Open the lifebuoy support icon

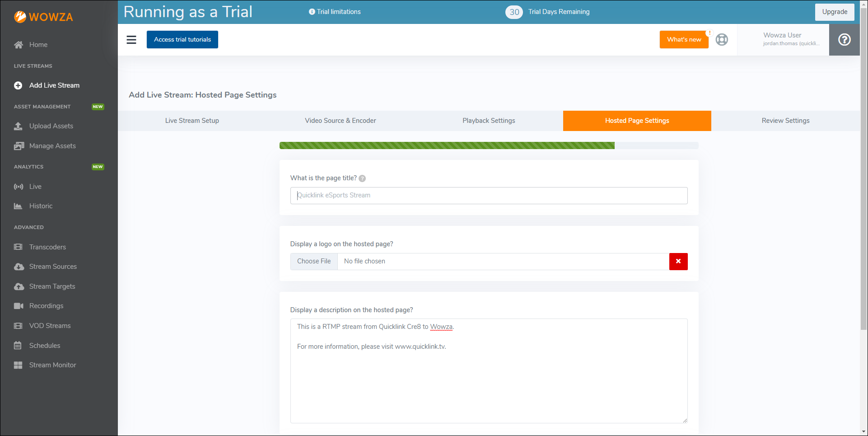pyautogui.click(x=722, y=40)
